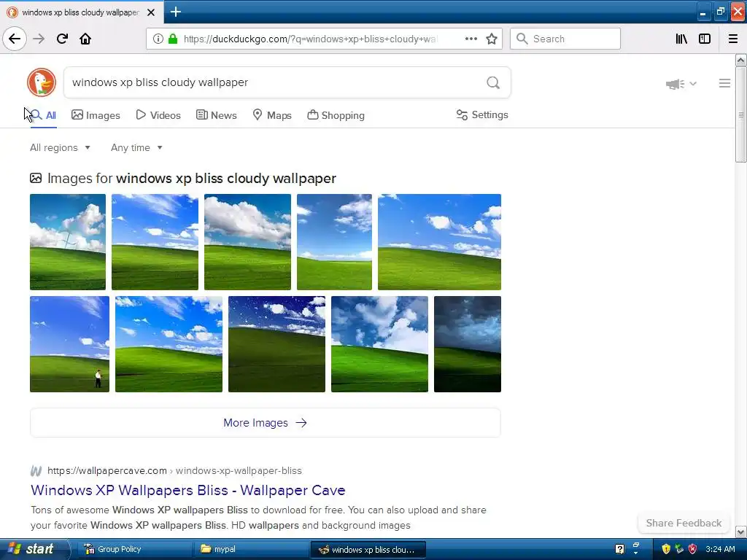This screenshot has width=747, height=560.
Task: Open the DuckDuckGo side menu icon
Action: 724,83
